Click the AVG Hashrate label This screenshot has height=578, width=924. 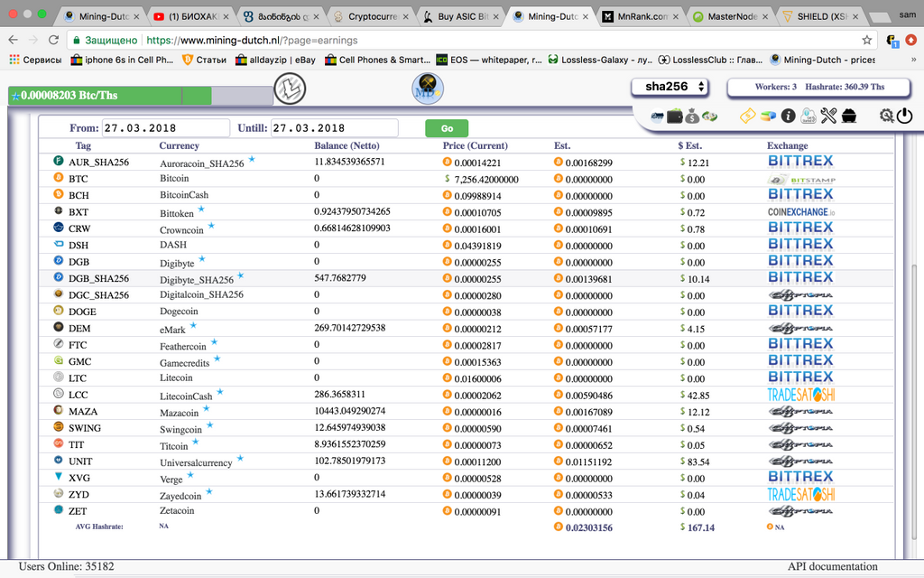click(99, 527)
